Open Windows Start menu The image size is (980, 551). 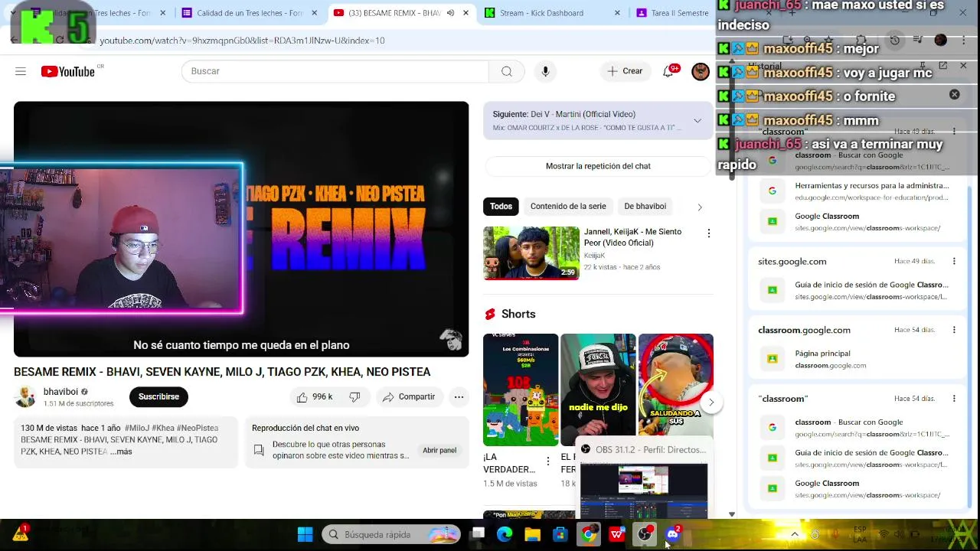click(305, 534)
